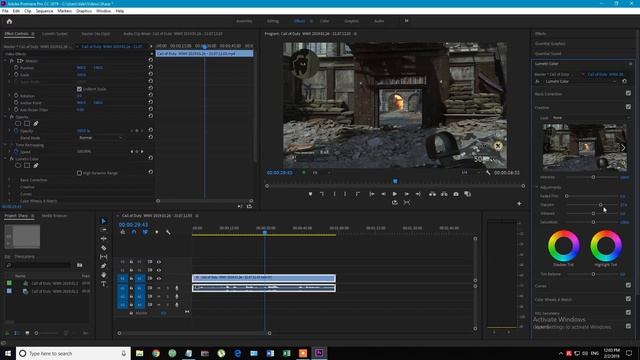The image size is (640, 360).
Task: Open the Sequence menu
Action: click(x=44, y=11)
